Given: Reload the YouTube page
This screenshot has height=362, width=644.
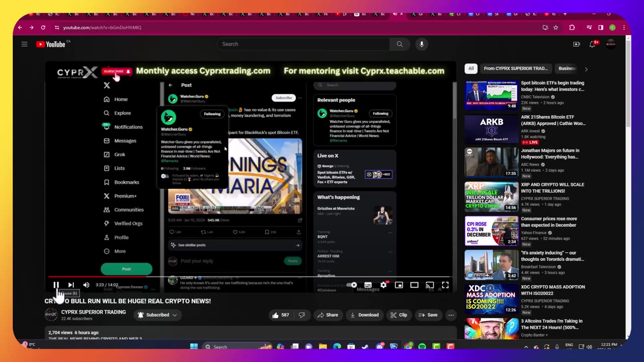Looking at the screenshot, I should pos(43,28).
